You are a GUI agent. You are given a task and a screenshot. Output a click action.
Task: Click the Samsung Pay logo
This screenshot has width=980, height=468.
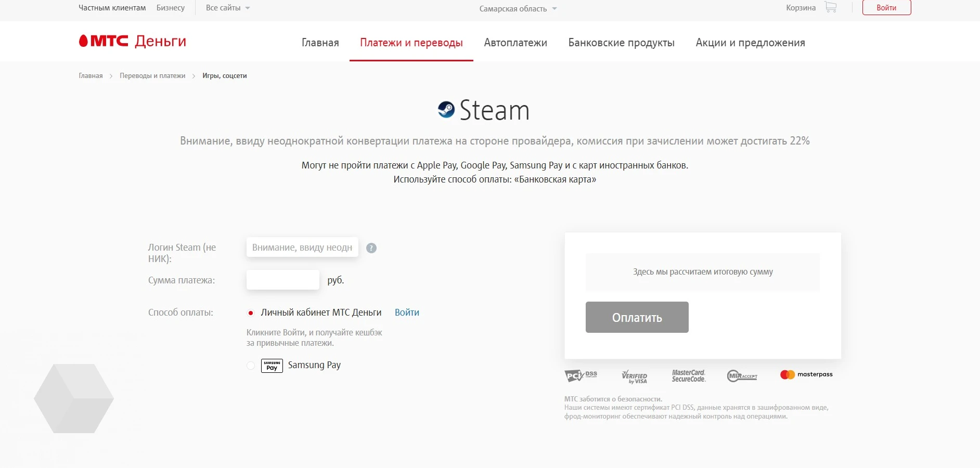click(272, 366)
